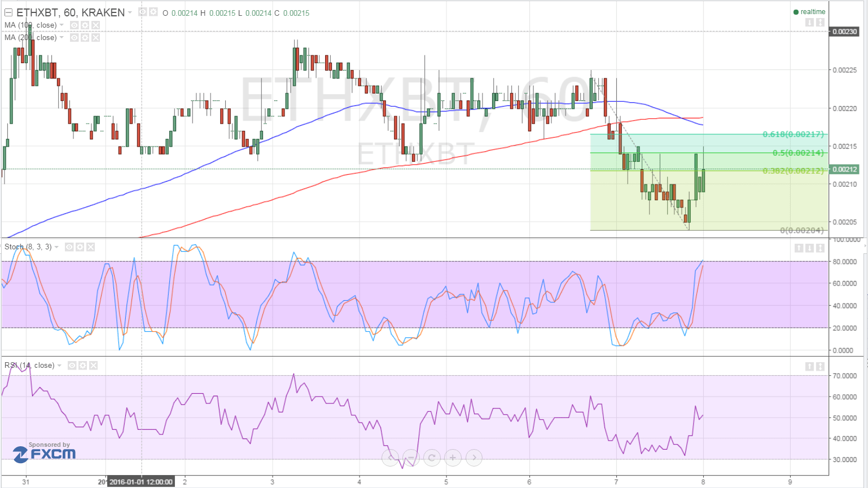Collapse the chart header with the minus icon

tap(8, 12)
